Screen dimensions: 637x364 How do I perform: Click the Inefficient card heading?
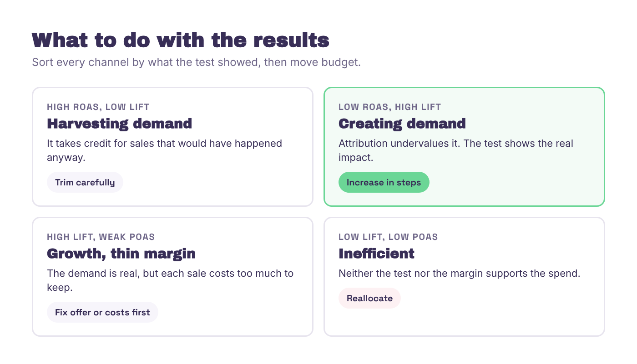(x=376, y=254)
